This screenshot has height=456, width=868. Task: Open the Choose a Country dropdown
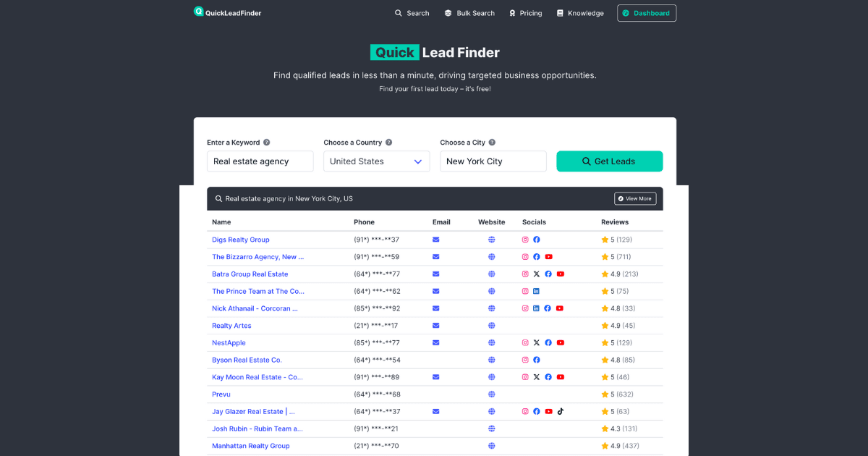click(377, 161)
